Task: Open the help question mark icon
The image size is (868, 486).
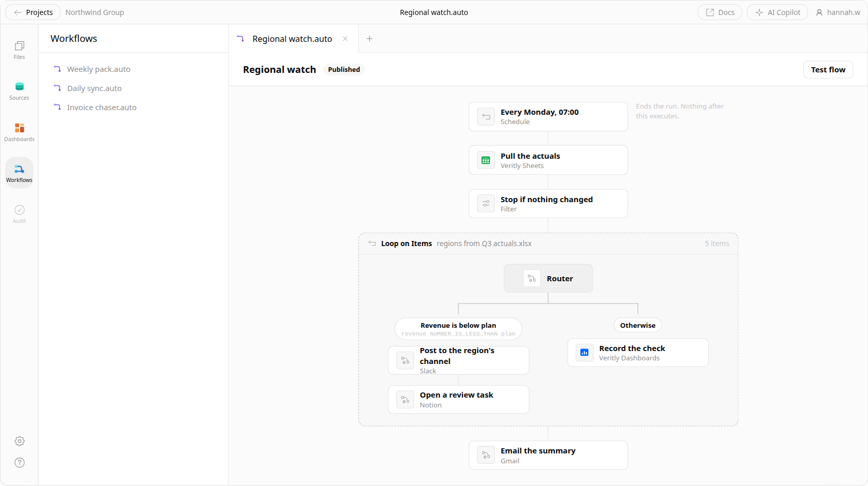Action: [20, 463]
